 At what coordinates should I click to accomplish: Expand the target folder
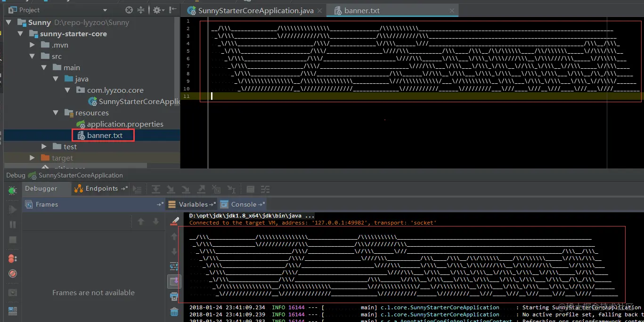pos(32,158)
